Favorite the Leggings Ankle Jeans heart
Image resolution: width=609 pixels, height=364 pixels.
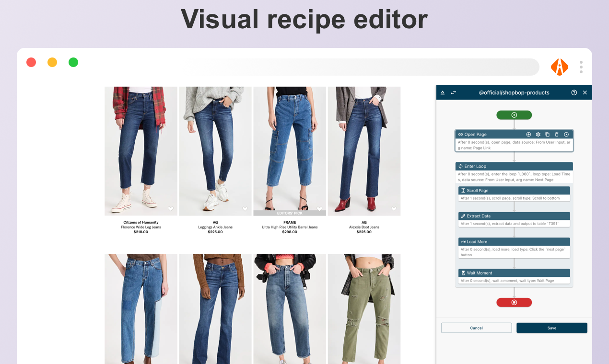[245, 209]
